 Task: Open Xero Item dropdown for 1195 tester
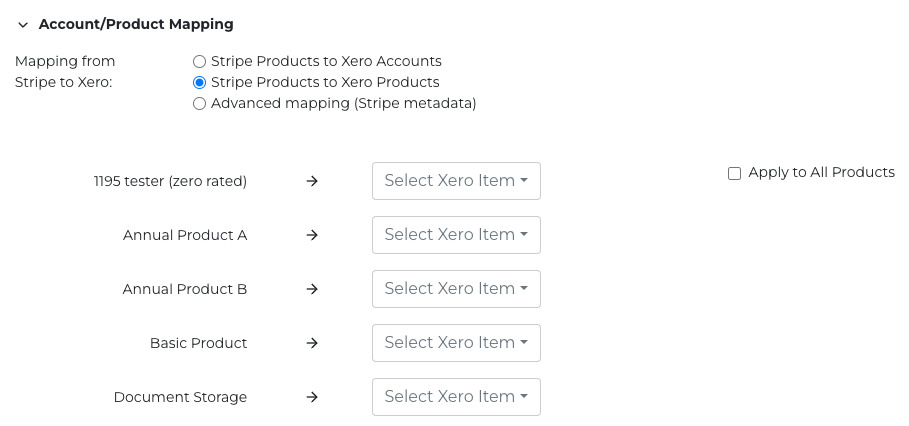tap(456, 181)
